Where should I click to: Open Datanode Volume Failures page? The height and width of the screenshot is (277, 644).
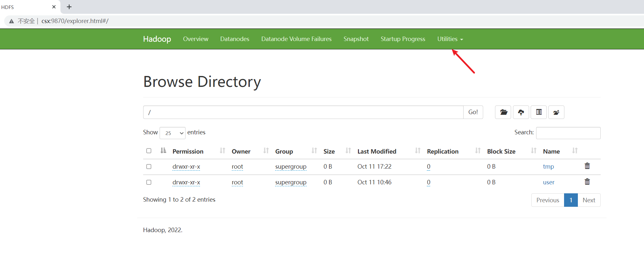[296, 39]
